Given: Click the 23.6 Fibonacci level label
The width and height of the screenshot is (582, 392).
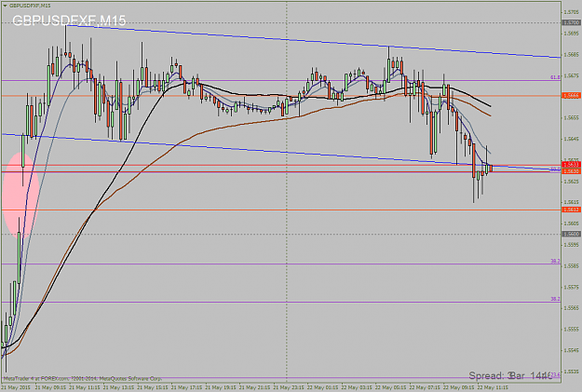Looking at the screenshot, I should 555,375.
